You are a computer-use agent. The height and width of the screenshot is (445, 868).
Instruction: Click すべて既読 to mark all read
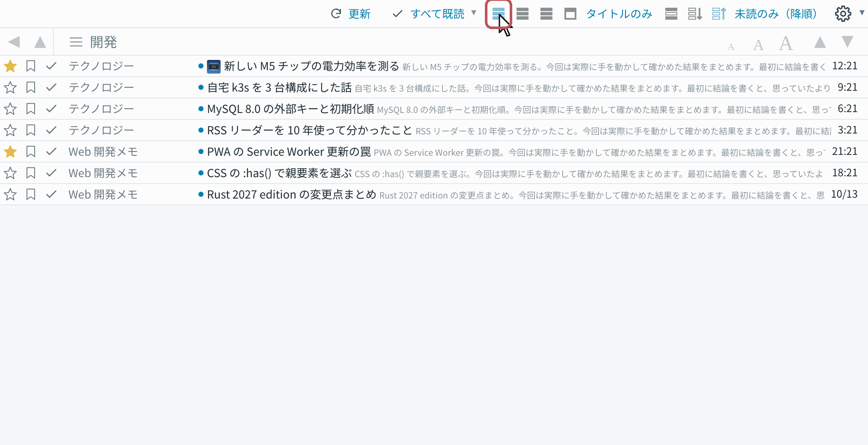[437, 14]
